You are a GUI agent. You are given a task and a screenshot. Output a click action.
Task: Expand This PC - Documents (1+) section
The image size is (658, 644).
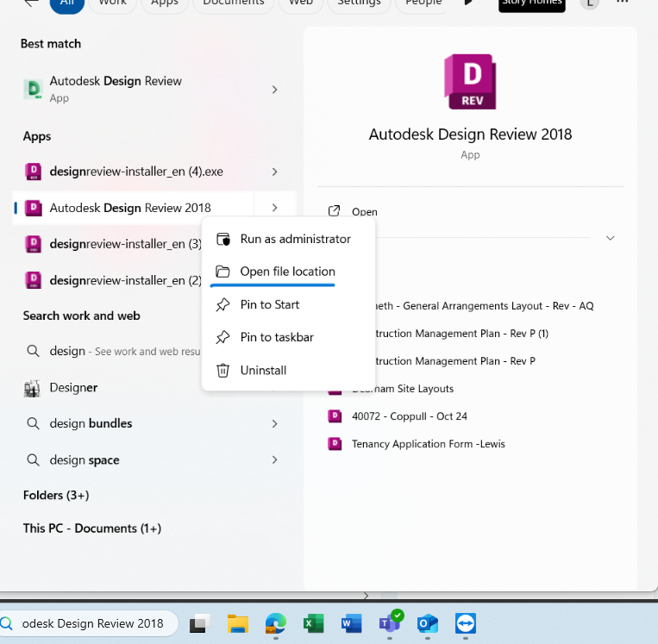(92, 528)
